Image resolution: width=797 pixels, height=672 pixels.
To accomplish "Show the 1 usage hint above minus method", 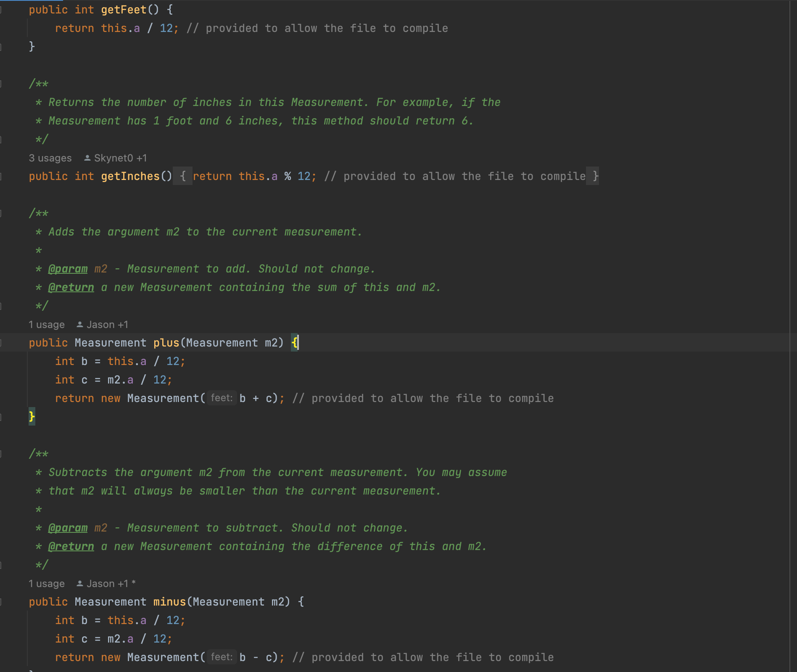I will click(x=47, y=584).
